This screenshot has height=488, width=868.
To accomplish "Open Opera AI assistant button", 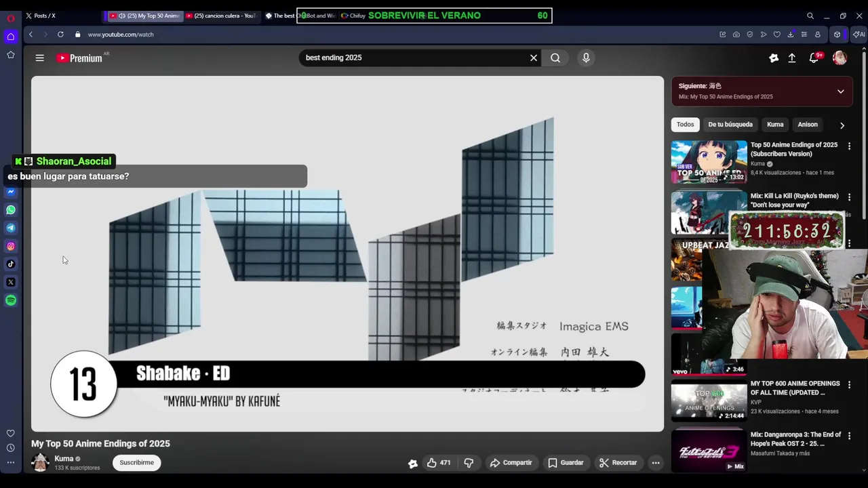I will [x=859, y=35].
